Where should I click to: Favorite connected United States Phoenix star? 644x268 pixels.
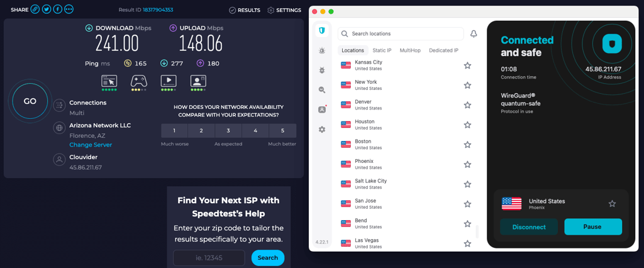coord(613,203)
